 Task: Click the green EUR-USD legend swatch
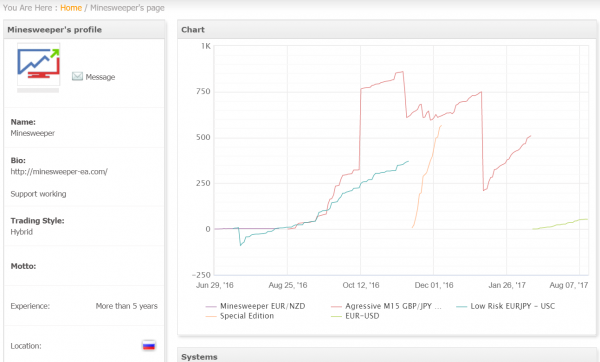click(x=336, y=316)
